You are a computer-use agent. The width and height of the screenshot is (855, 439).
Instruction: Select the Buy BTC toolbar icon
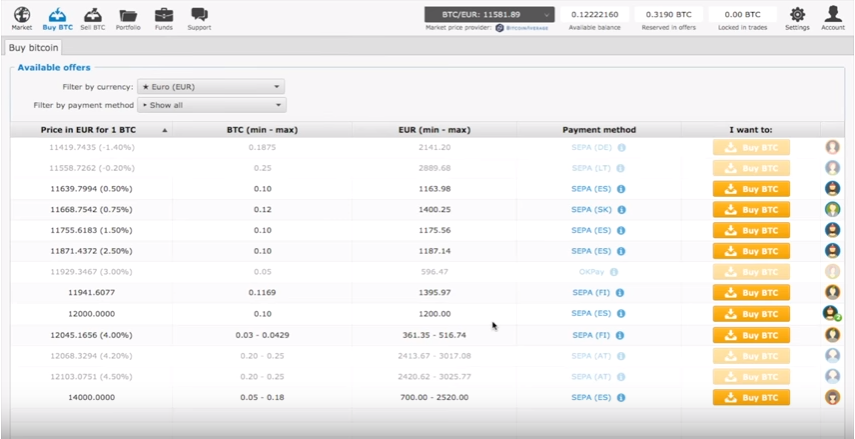[x=57, y=19]
